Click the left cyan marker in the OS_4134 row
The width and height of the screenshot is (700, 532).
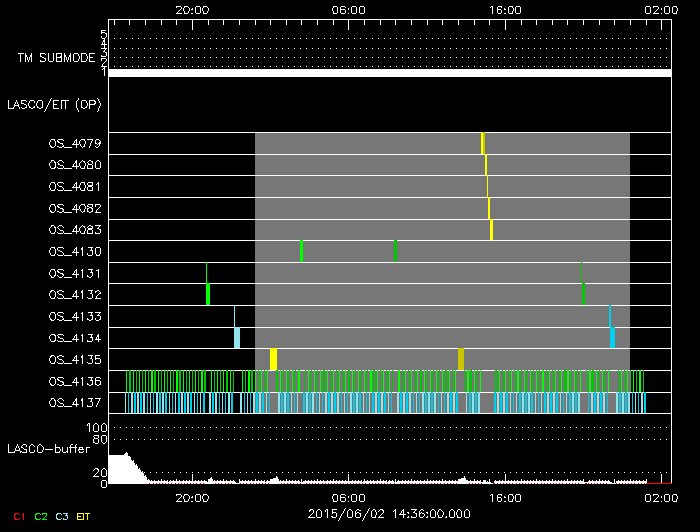[237, 337]
